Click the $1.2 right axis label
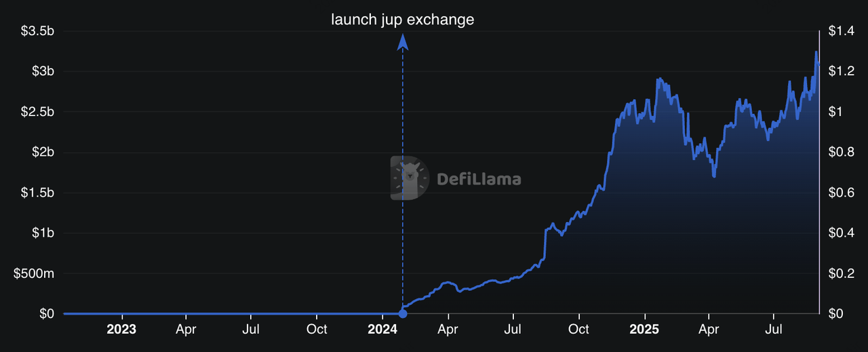This screenshot has width=868, height=352. point(840,71)
